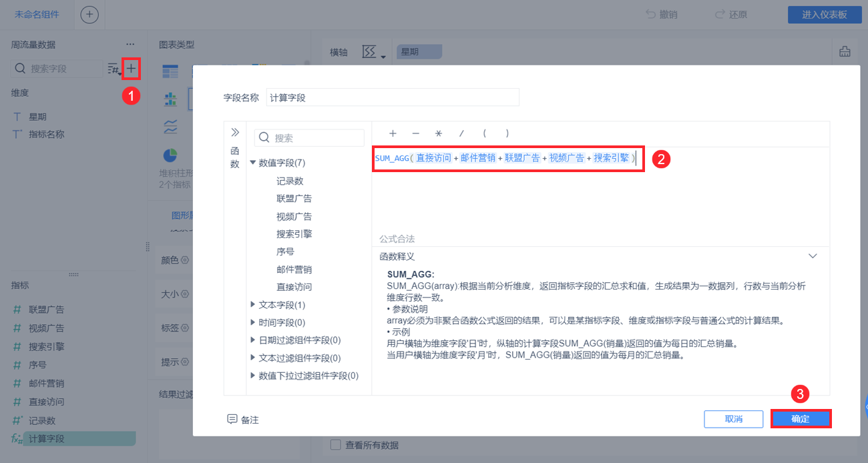
Task: Open the 图形属性 tab
Action: [x=182, y=215]
